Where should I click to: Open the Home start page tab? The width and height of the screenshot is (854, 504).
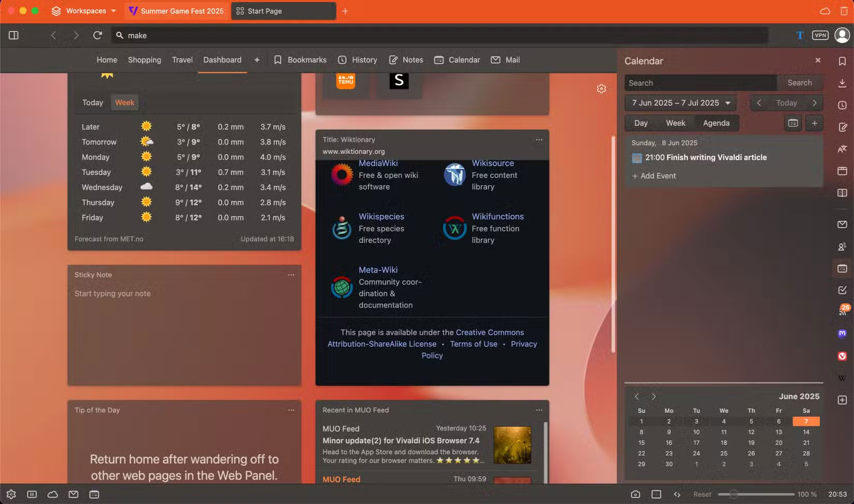[x=107, y=60]
